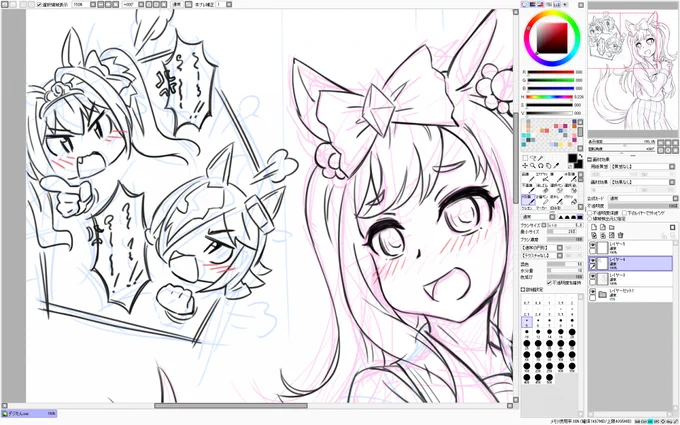Toggle 不透明度を維持 checkbox in brush settings
The height and width of the screenshot is (425, 680).
click(549, 283)
